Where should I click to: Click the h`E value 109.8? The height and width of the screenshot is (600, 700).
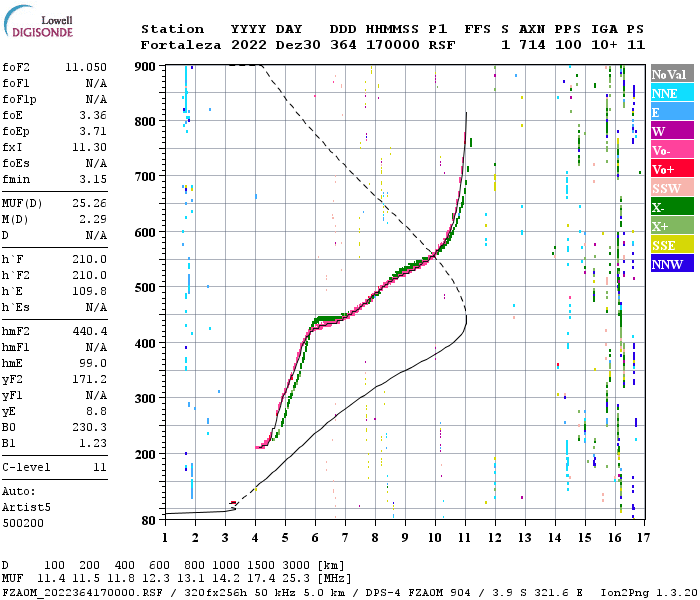89,292
